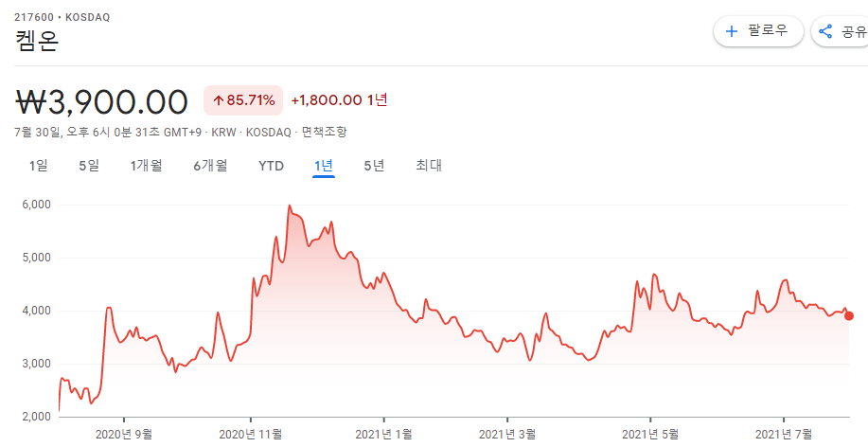Click the 6,000 y-axis label
The height and width of the screenshot is (447, 868).
point(38,205)
